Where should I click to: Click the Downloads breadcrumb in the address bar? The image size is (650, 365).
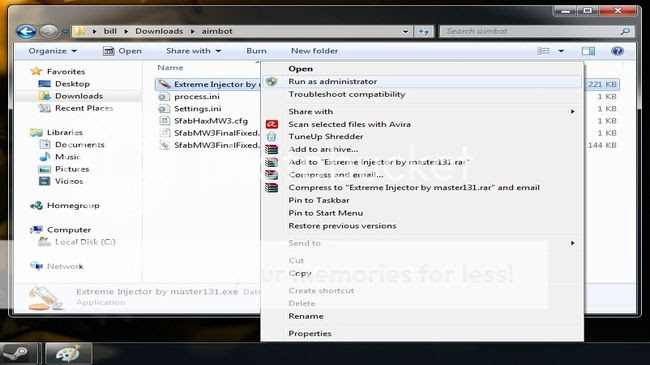click(159, 32)
